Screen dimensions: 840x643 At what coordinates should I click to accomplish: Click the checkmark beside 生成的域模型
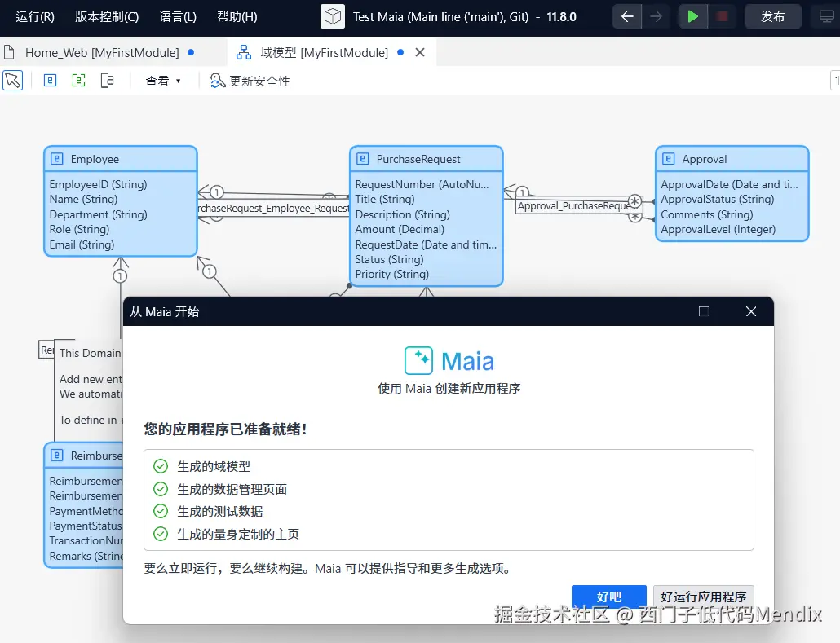161,466
